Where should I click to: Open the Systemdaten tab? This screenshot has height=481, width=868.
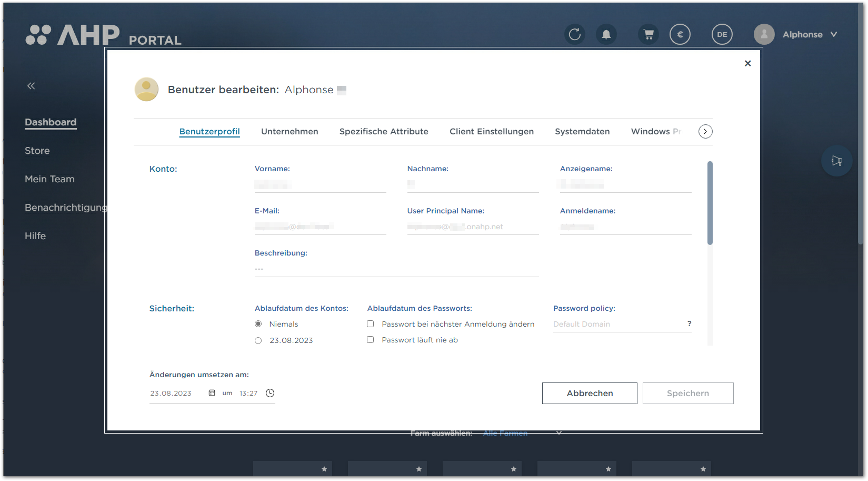coord(582,131)
